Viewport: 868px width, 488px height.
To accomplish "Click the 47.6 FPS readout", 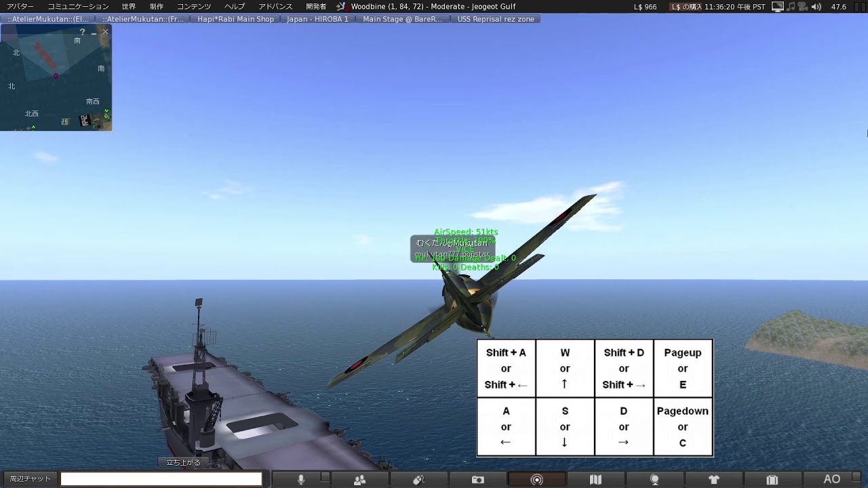I will [x=839, y=7].
